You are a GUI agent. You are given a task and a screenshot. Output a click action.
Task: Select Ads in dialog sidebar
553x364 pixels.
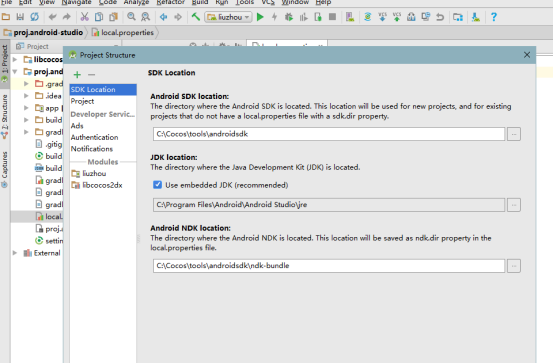[x=77, y=126]
